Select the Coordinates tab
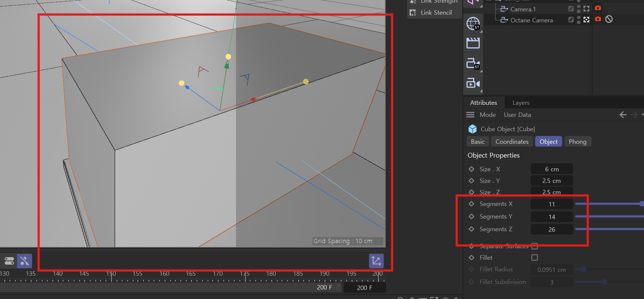This screenshot has width=644, height=299. pyautogui.click(x=512, y=142)
